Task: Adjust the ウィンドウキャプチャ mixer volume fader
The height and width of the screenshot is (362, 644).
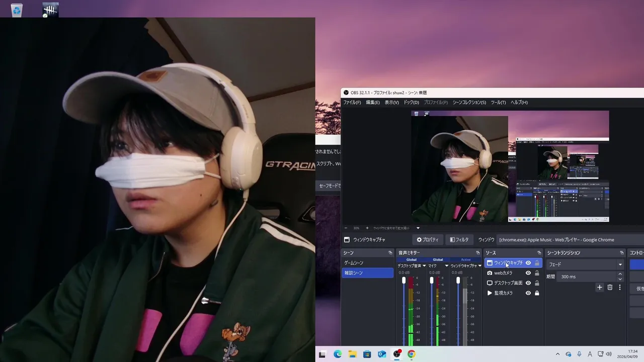Action: [x=458, y=280]
